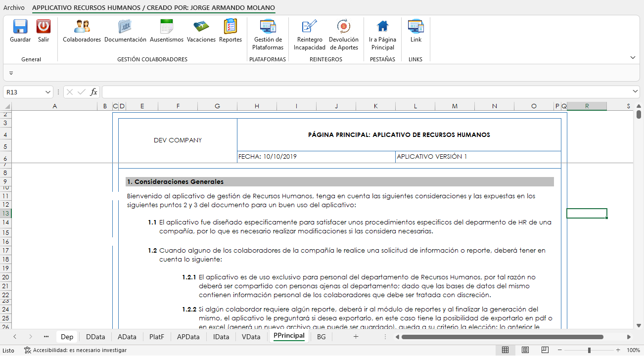Navigate to previous sheet tab arrow
Viewport: 644px width, 356px height.
point(15,337)
